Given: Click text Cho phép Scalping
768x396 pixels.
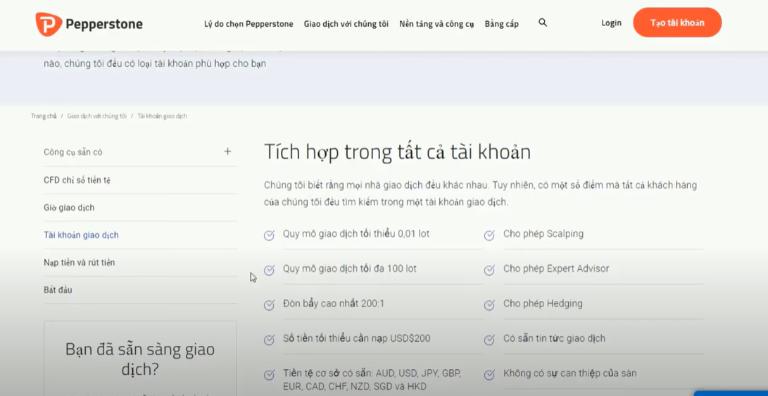Looking at the screenshot, I should pos(543,234).
